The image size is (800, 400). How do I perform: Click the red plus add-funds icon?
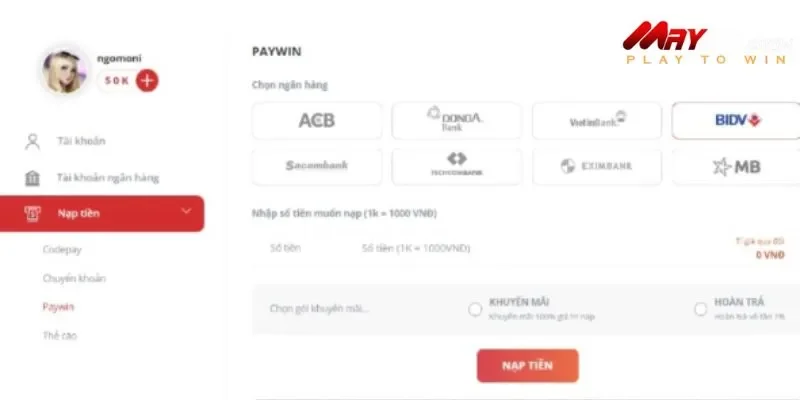point(147,81)
